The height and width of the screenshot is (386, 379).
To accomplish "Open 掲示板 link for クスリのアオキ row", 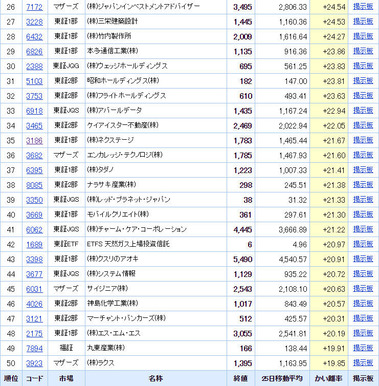I will [x=363, y=259].
